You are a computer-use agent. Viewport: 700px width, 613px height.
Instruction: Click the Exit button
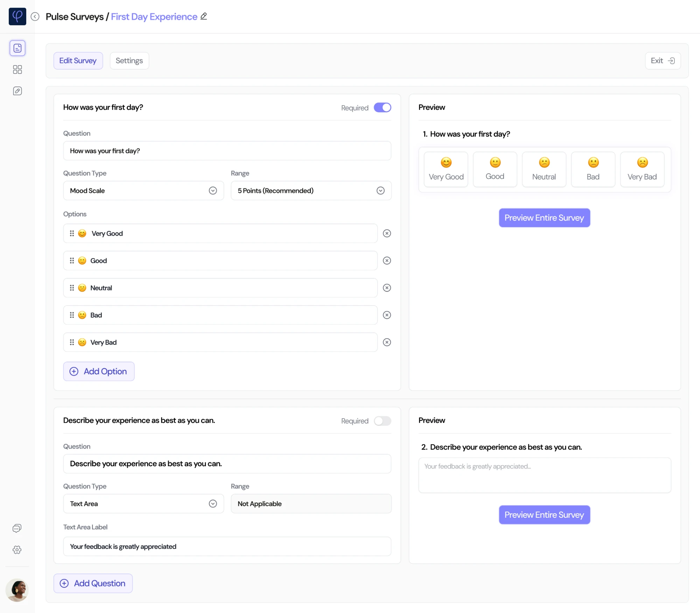coord(663,61)
